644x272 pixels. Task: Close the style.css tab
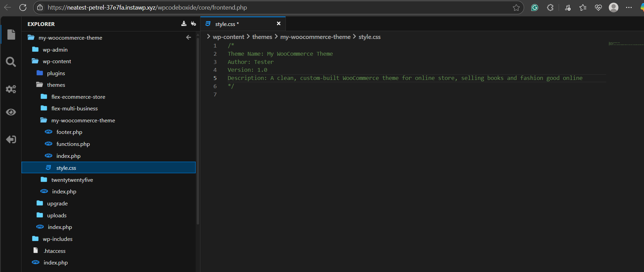pyautogui.click(x=279, y=23)
